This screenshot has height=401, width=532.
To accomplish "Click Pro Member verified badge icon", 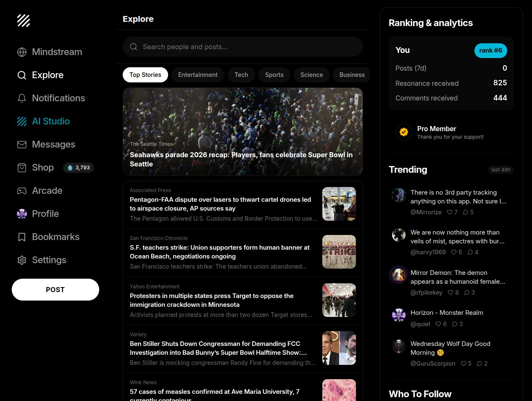I will [404, 132].
